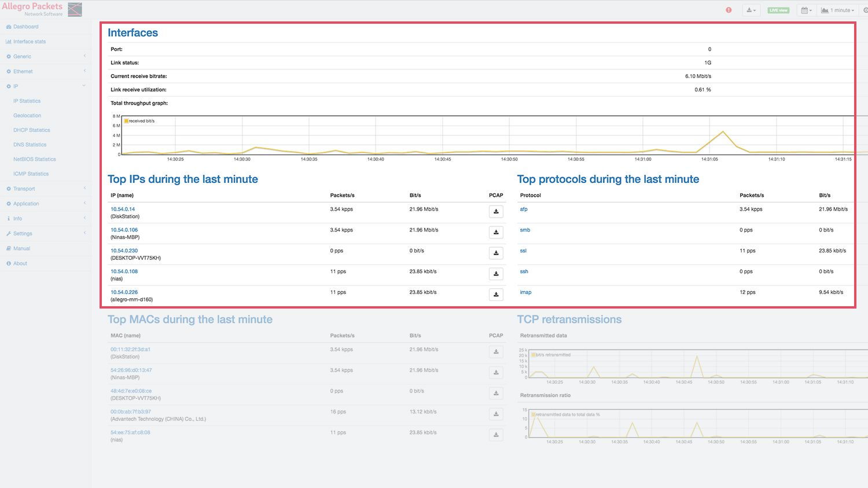Toggle the received bit/s legend entry
The width and height of the screenshot is (868, 488).
[x=139, y=121]
